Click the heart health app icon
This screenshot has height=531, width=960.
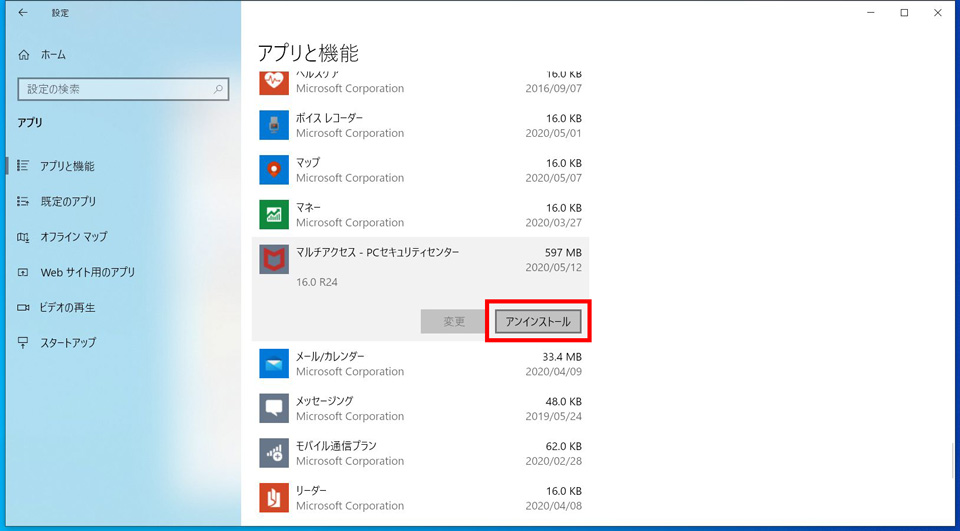tap(274, 83)
